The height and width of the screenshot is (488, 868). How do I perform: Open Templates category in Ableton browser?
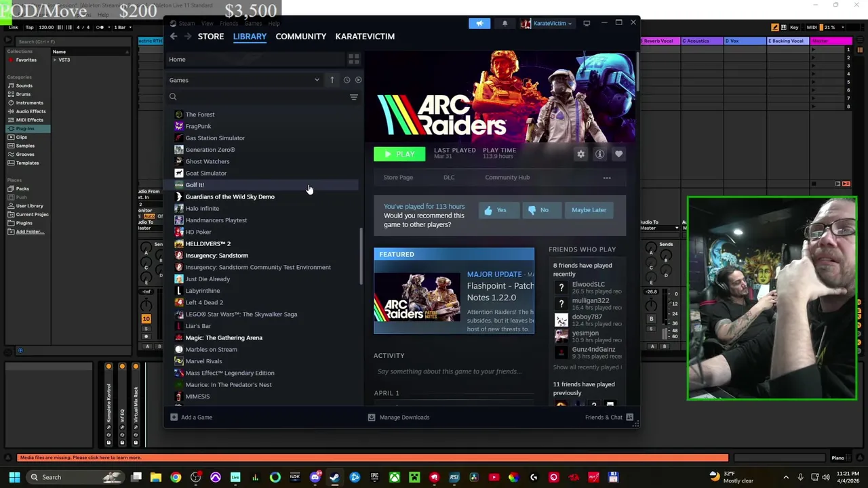[x=27, y=163]
